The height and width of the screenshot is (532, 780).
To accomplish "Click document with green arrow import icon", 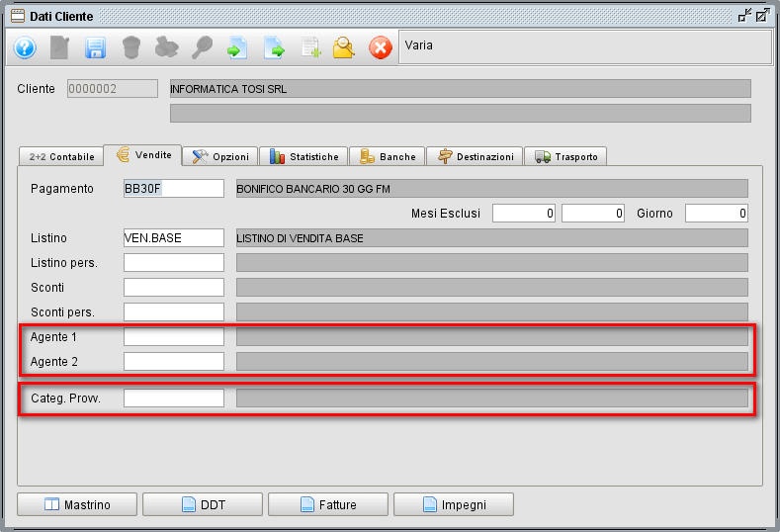I will pos(237,48).
